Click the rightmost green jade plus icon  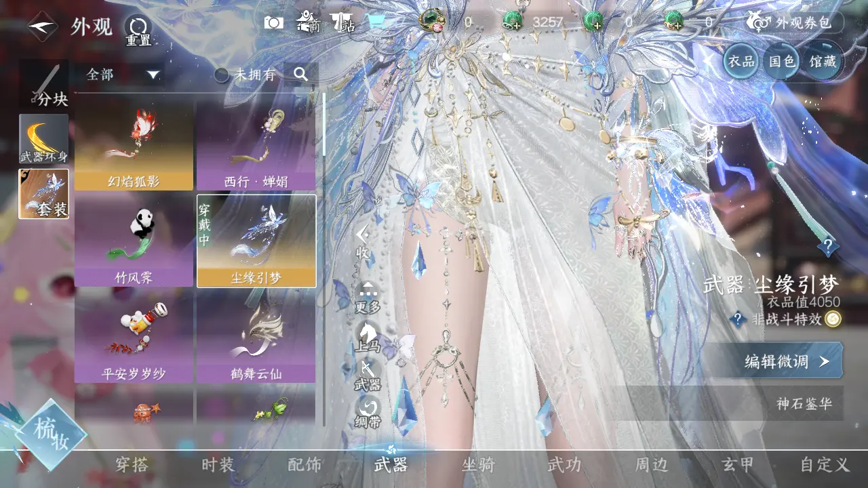click(x=673, y=21)
